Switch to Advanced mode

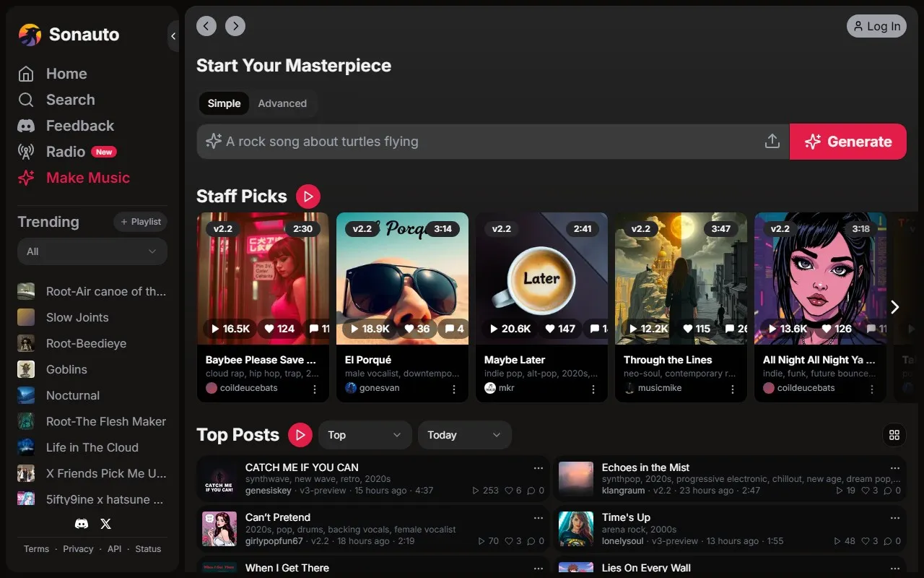point(282,103)
